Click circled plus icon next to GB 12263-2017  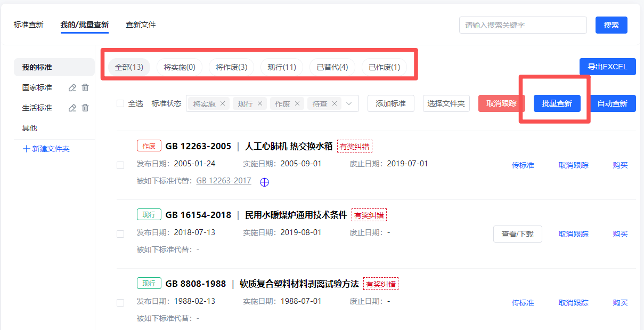click(x=264, y=182)
